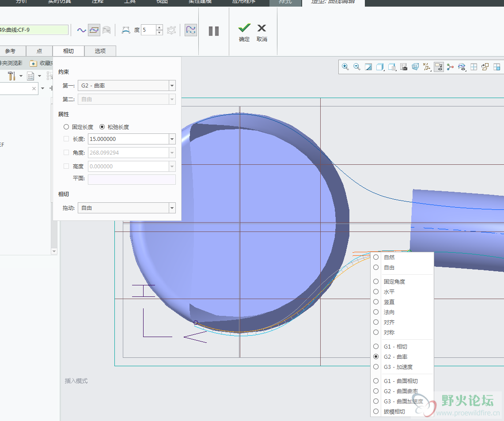Viewport: 504px width, 421px height.
Task: Click the zoom in magnifier icon
Action: (345, 67)
